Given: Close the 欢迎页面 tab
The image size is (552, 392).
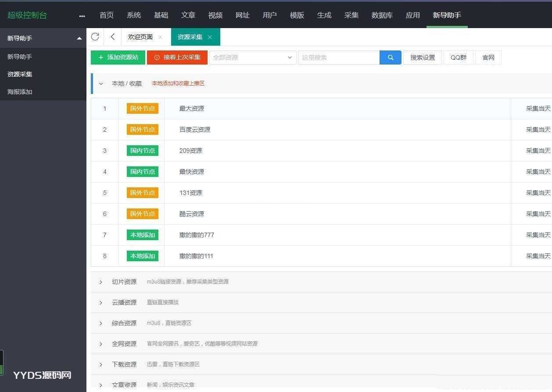Looking at the screenshot, I should pyautogui.click(x=161, y=37).
